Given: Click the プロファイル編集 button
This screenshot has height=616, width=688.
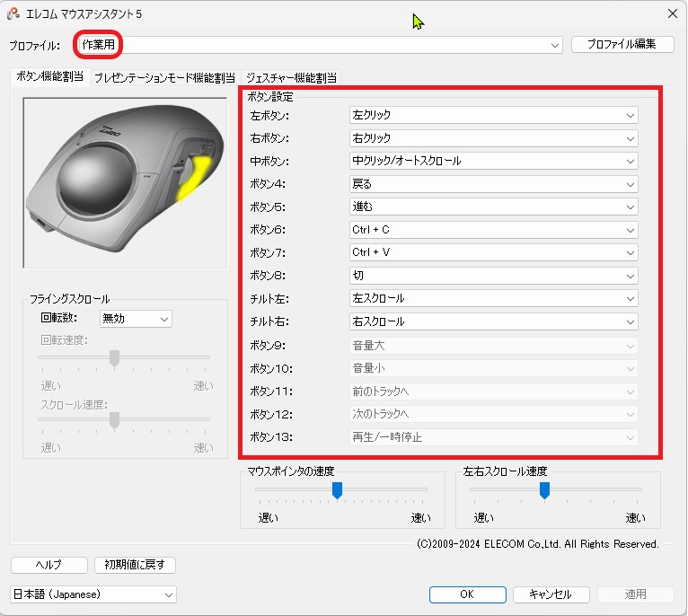Looking at the screenshot, I should (x=622, y=44).
